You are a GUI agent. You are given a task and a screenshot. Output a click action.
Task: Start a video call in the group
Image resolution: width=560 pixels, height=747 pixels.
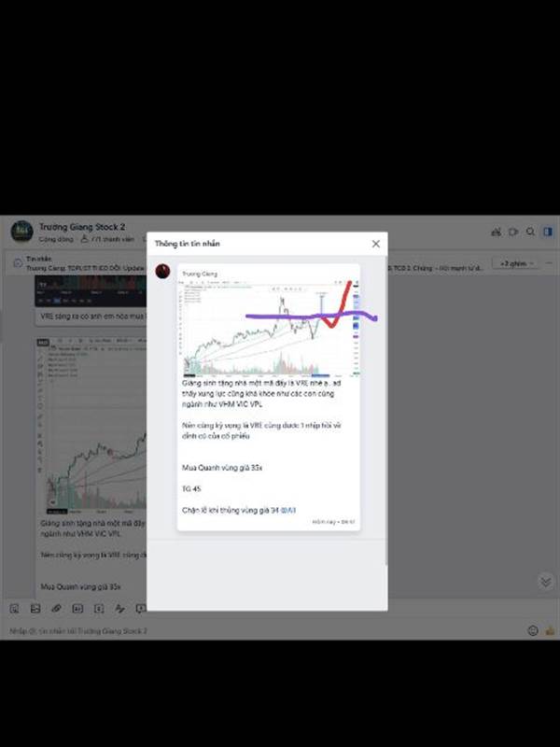tap(513, 232)
